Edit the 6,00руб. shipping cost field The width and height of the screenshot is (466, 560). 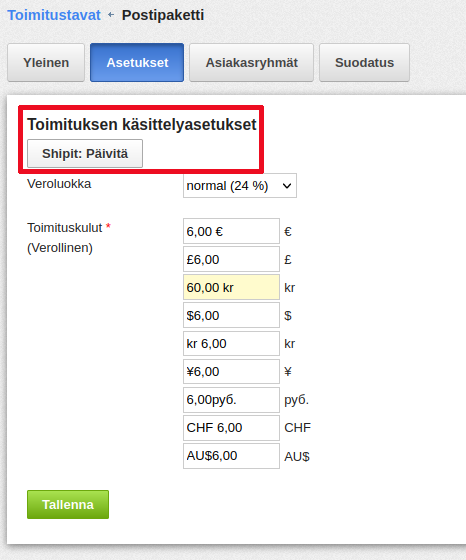(231, 400)
